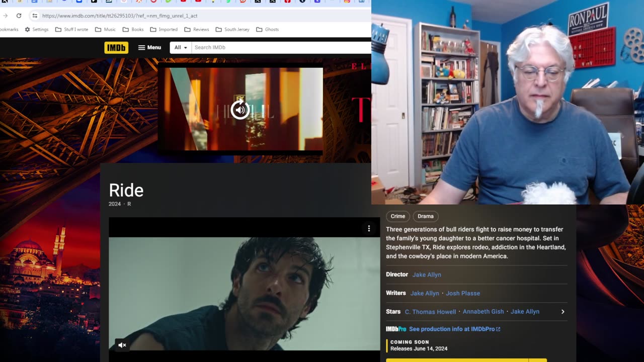
Task: Go forward in browser history
Action: coord(5,16)
